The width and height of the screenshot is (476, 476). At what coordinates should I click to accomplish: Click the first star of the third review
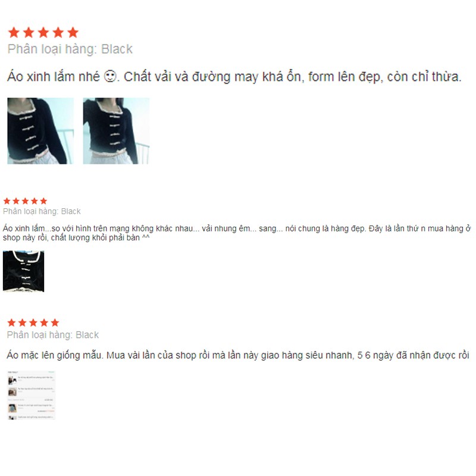click(x=11, y=322)
